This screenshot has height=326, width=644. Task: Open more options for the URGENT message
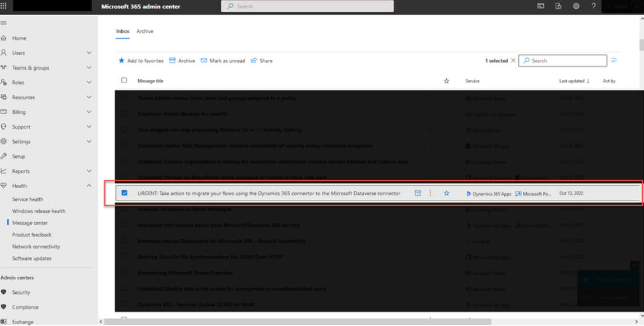pos(430,193)
